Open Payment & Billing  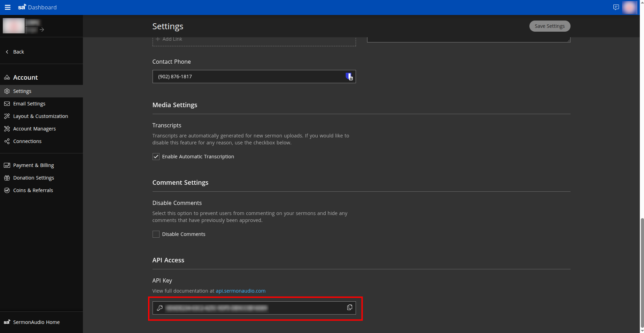tap(41, 165)
